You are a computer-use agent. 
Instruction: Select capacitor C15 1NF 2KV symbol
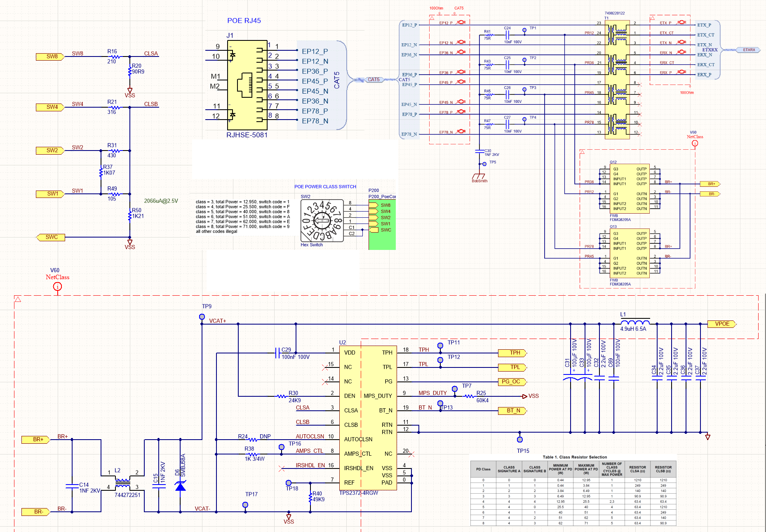click(x=159, y=486)
